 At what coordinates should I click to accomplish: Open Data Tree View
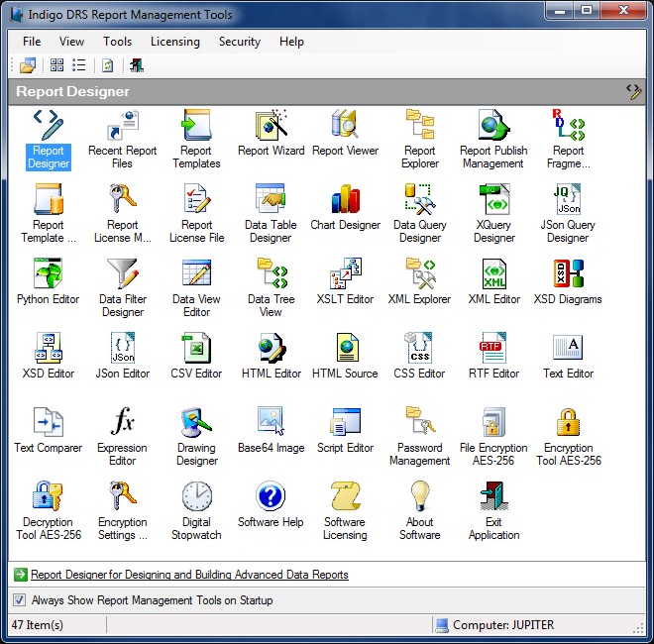coord(271,288)
